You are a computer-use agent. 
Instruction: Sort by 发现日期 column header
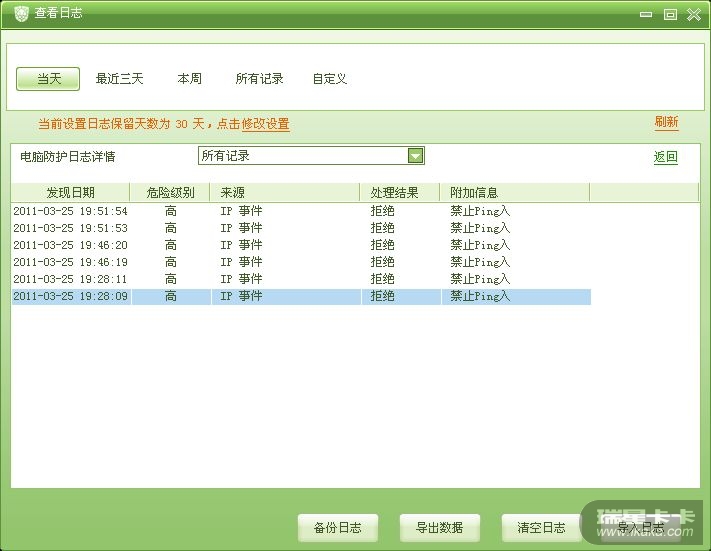[70, 192]
